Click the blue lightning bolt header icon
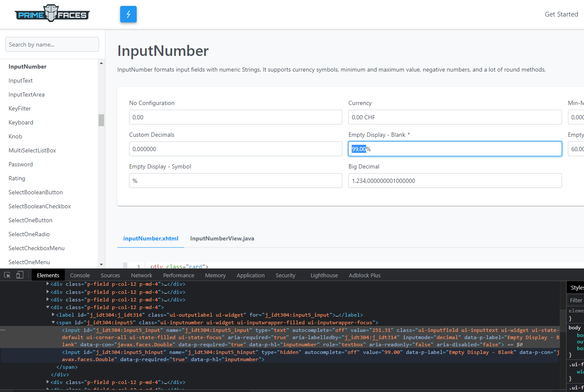This screenshot has width=584, height=392. [128, 14]
